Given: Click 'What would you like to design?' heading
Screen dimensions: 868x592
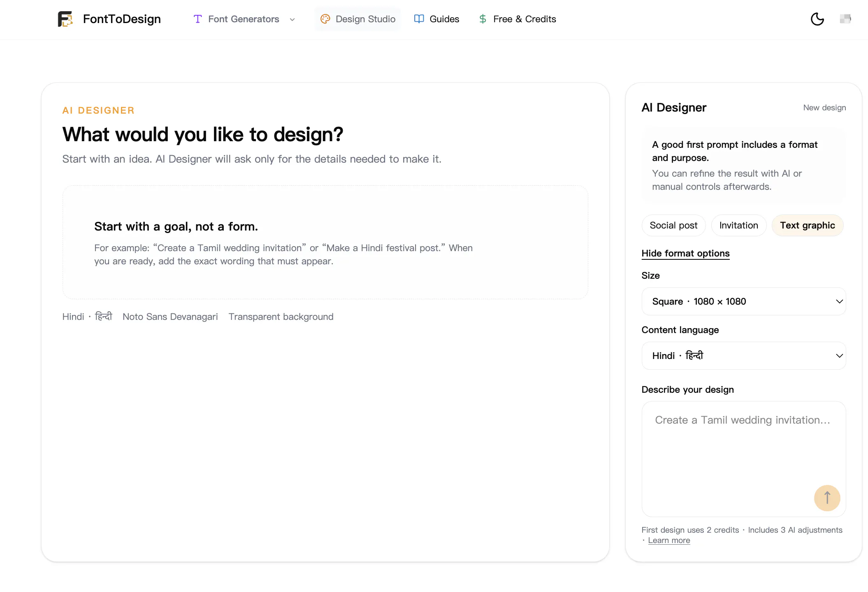Looking at the screenshot, I should [202, 135].
